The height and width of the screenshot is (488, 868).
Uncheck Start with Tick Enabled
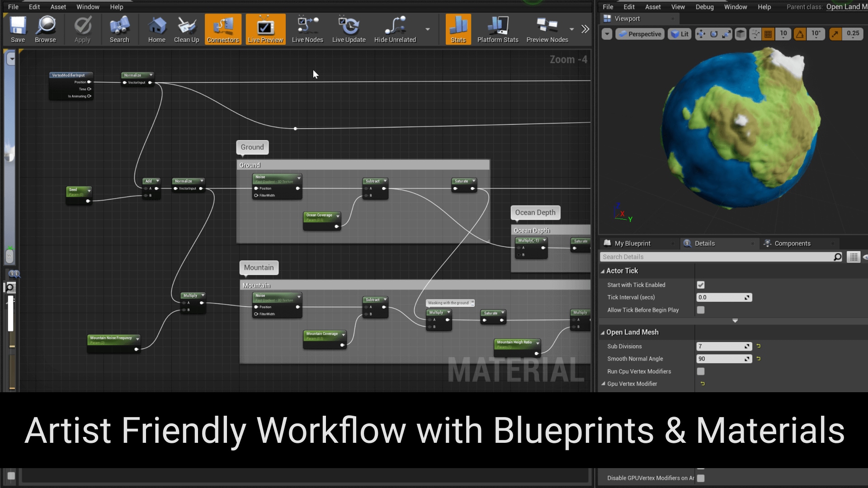701,285
